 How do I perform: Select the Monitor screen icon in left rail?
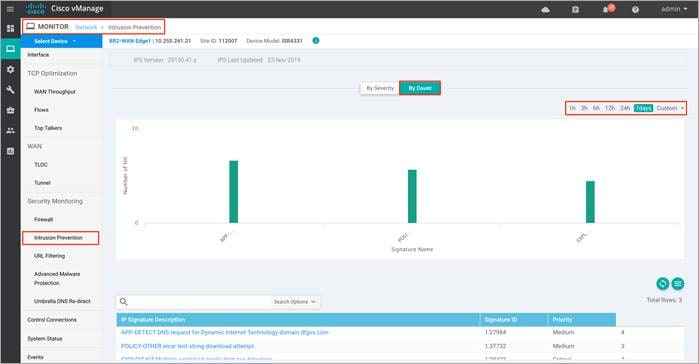click(10, 49)
